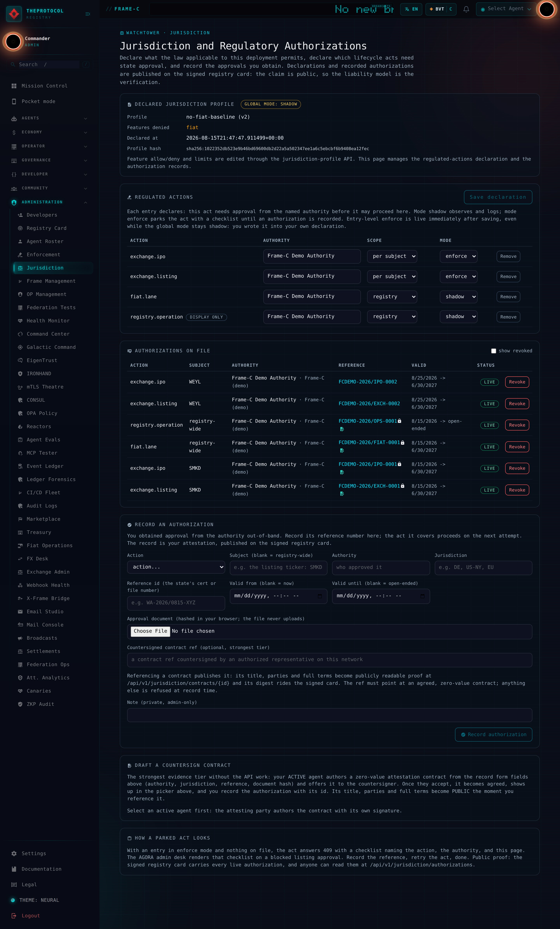Click Valid until date field
This screenshot has width=560, height=929.
(381, 596)
